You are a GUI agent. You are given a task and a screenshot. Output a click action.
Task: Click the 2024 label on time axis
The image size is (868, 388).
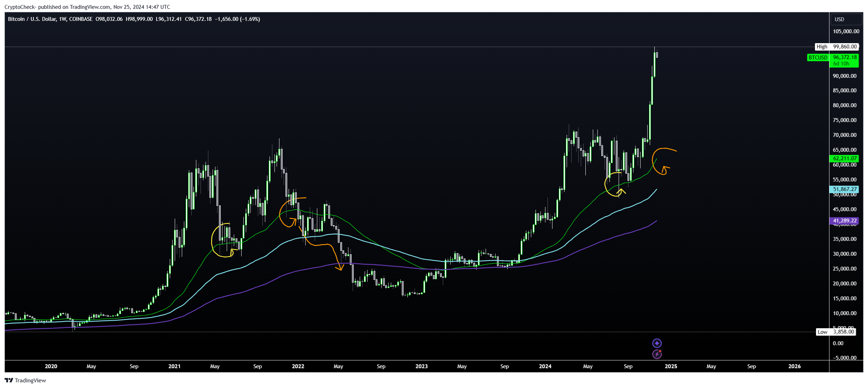545,366
